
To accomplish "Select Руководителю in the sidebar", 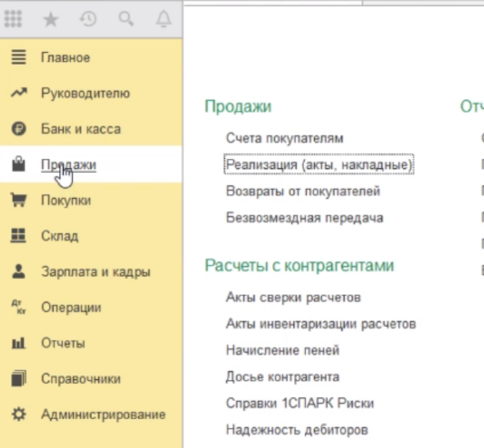I will click(x=85, y=93).
